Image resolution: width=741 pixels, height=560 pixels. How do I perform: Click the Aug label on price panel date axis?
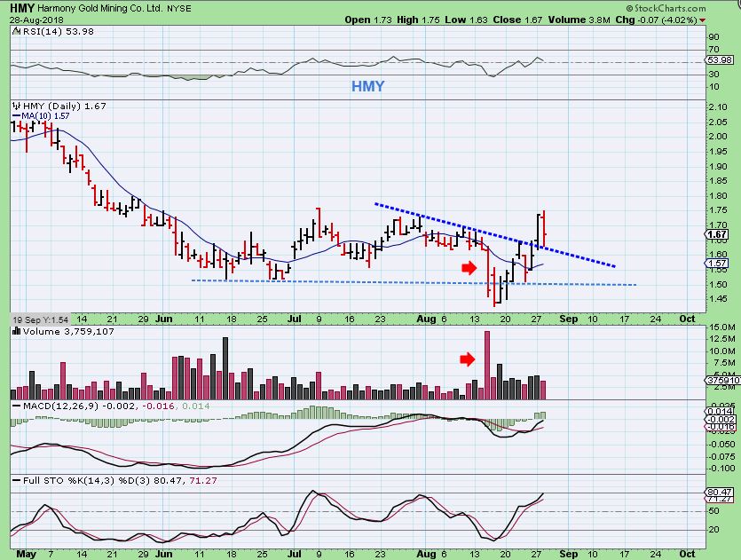426,319
